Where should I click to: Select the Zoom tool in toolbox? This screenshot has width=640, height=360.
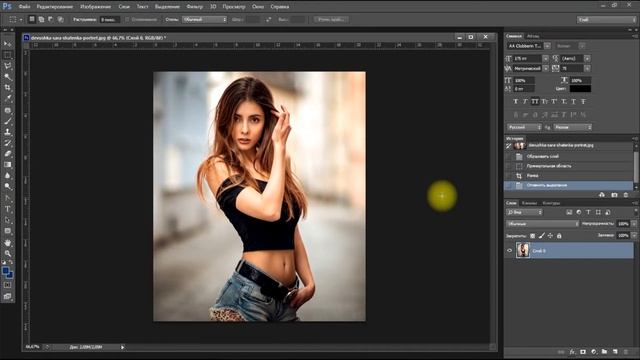point(7,253)
